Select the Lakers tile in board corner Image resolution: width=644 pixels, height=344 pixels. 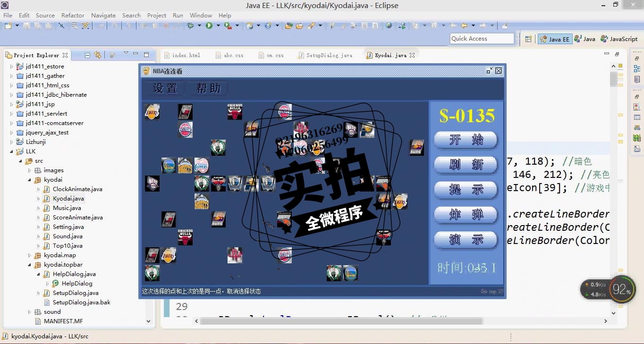(152, 112)
